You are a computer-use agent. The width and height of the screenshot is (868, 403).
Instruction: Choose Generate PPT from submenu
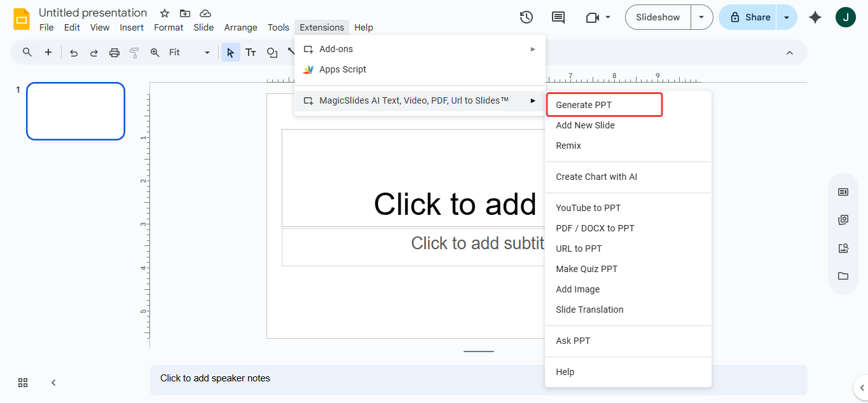coord(584,105)
